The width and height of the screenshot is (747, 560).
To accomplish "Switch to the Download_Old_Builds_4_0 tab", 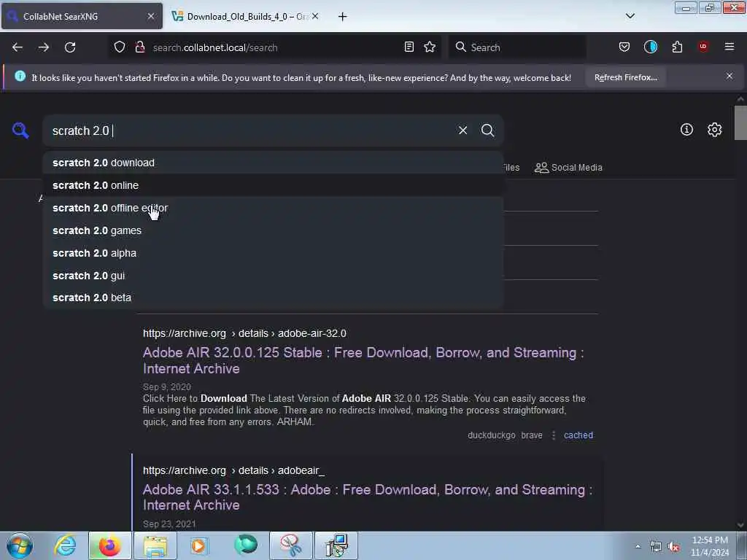I will pos(245,17).
